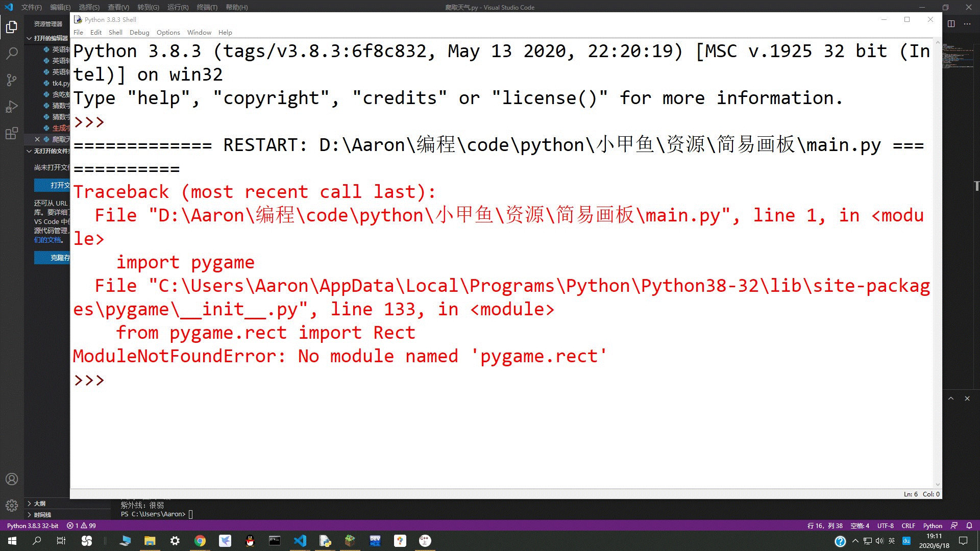The height and width of the screenshot is (551, 980).
Task: Open the File menu in Shell window
Action: coord(79,32)
